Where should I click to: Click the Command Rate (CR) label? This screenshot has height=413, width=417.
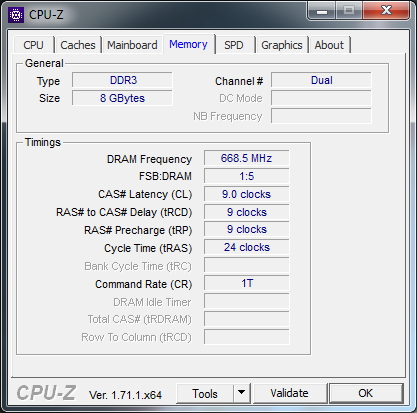(144, 284)
